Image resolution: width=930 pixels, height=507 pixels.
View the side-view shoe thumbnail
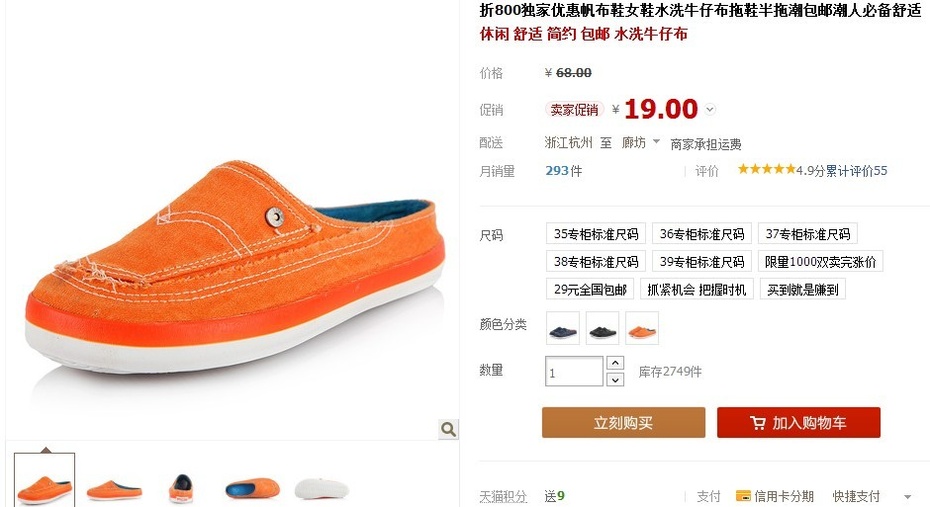[x=114, y=489]
